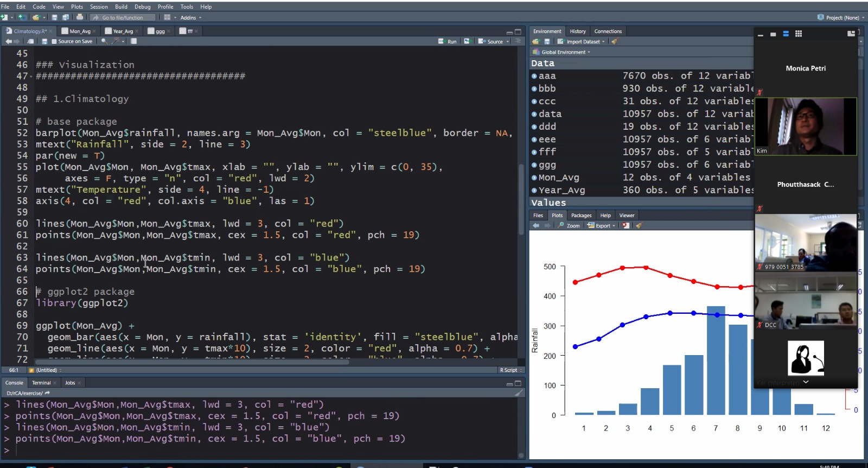This screenshot has height=468, width=868.
Task: Click the print icon in main toolbar
Action: pos(80,17)
